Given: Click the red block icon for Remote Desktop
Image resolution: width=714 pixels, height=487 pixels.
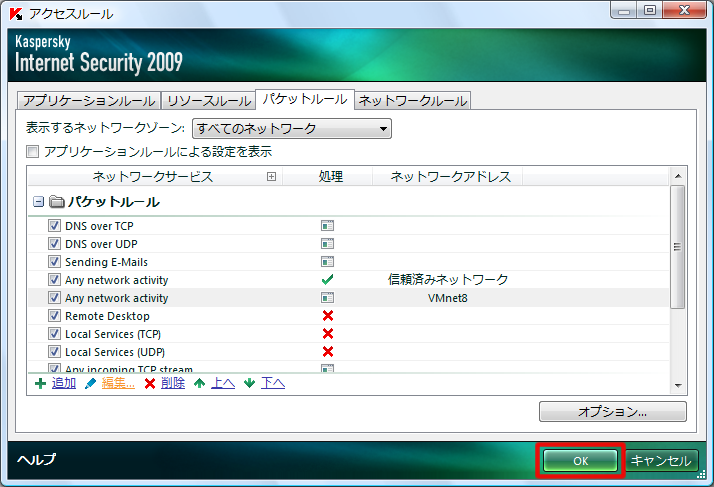Looking at the screenshot, I should (x=327, y=316).
